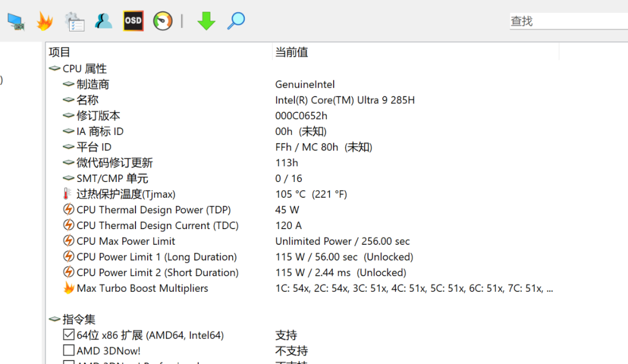Image resolution: width=628 pixels, height=364 pixels.
Task: Click the magnifying glass search icon
Action: (236, 21)
